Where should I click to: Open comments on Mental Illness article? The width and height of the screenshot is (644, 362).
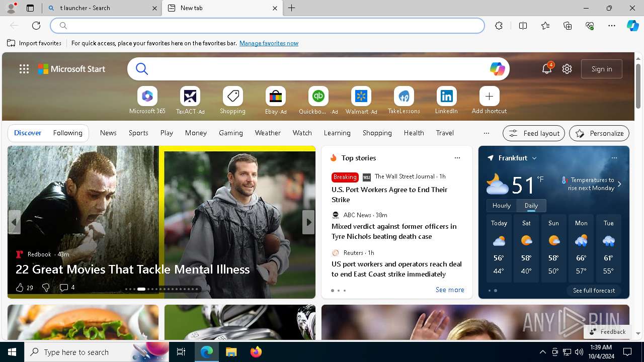point(67,288)
